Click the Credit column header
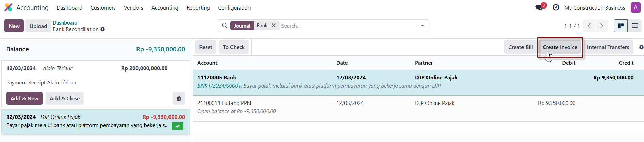 coord(626,63)
